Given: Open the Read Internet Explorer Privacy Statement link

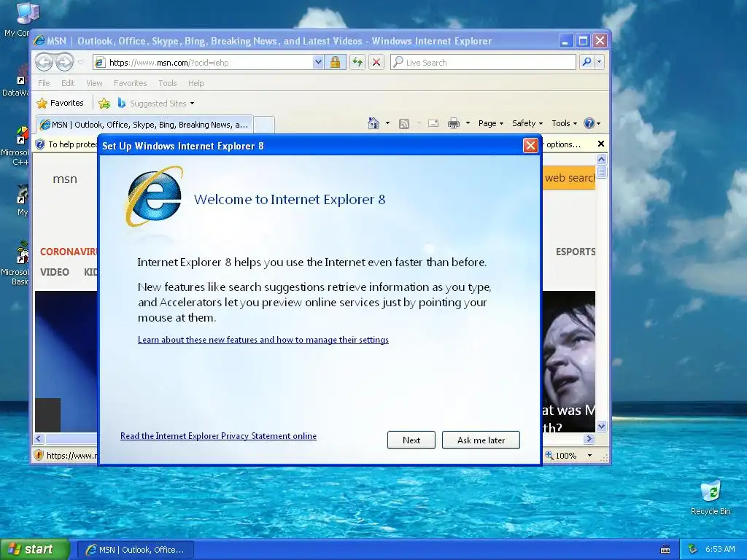Looking at the screenshot, I should click(x=218, y=436).
